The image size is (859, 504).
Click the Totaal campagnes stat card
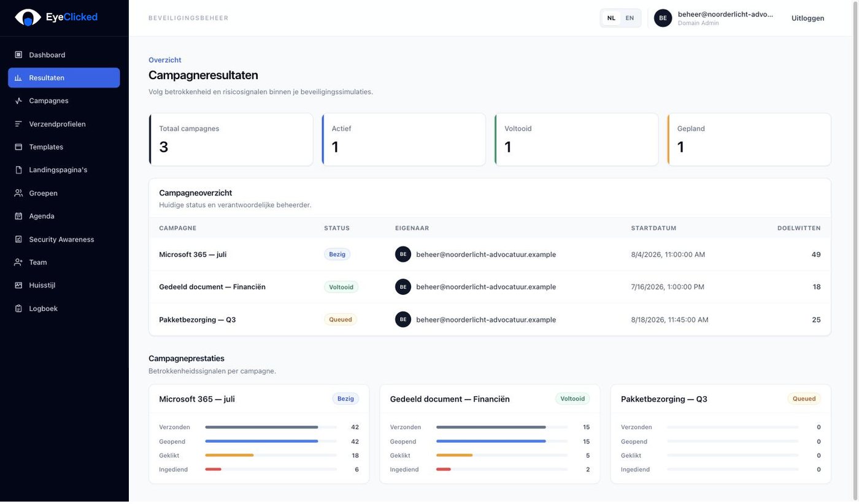231,139
